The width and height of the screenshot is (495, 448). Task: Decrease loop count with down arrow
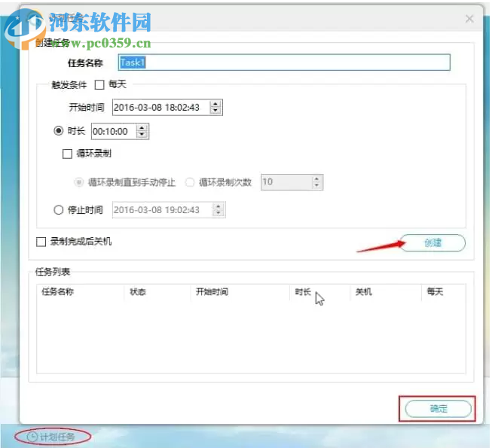[316, 185]
